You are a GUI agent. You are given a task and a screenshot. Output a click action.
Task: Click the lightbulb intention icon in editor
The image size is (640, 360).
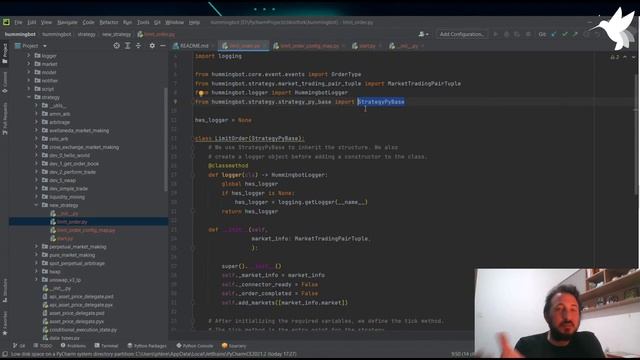click(201, 93)
